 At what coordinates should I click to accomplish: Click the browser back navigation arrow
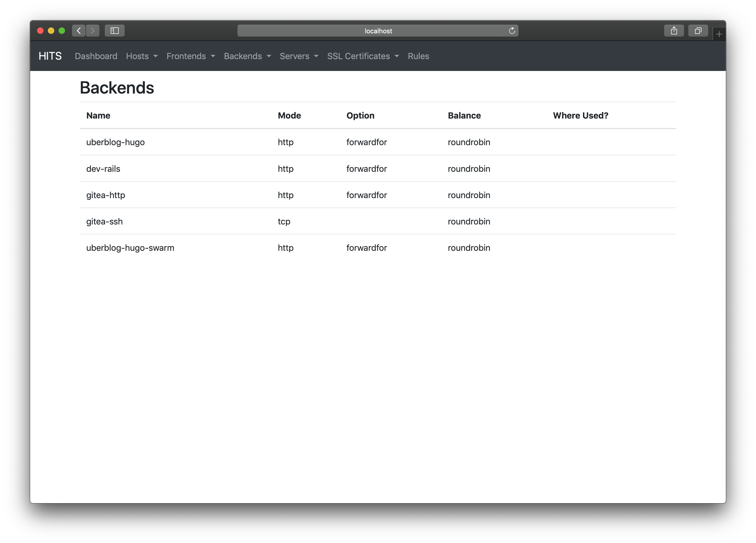[79, 30]
